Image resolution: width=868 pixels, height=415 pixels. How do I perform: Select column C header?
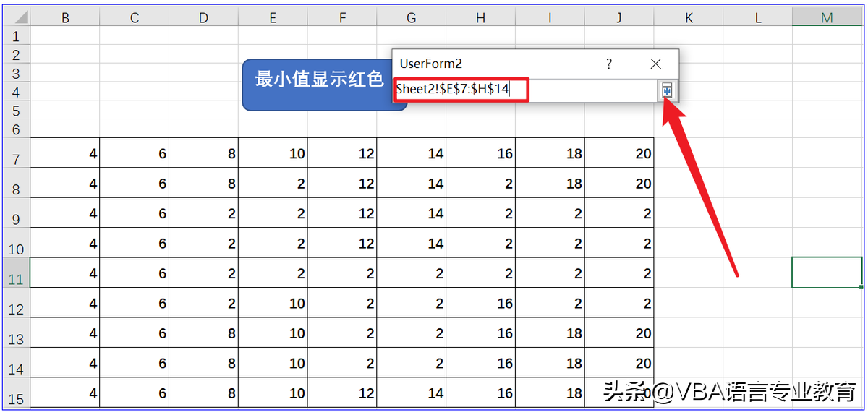pos(135,18)
